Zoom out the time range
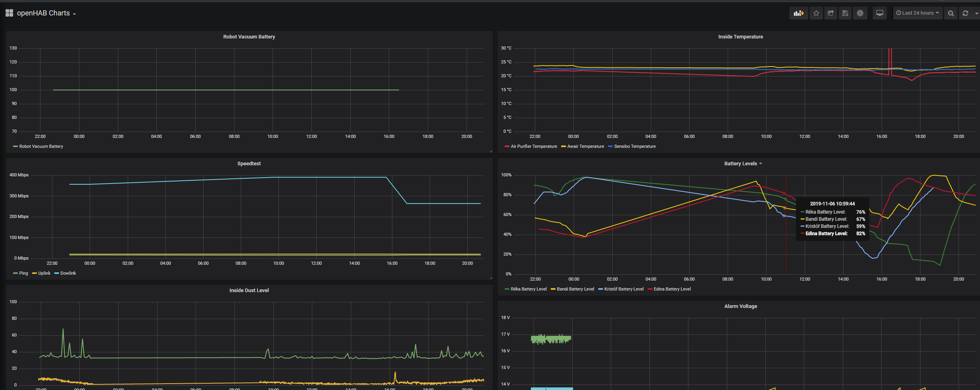The width and height of the screenshot is (980, 390). [x=951, y=13]
